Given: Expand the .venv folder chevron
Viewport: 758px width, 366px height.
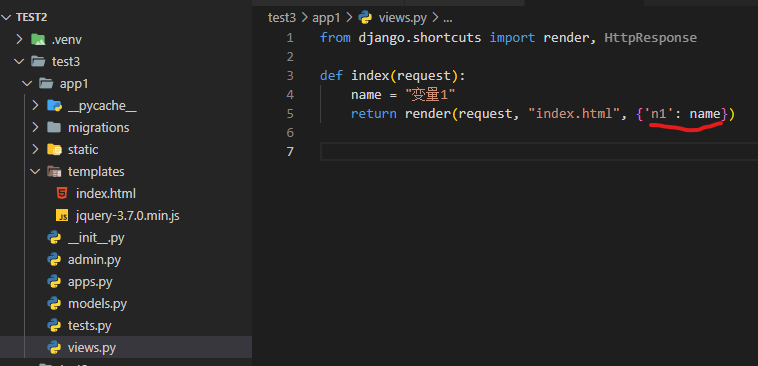Looking at the screenshot, I should click(x=19, y=39).
